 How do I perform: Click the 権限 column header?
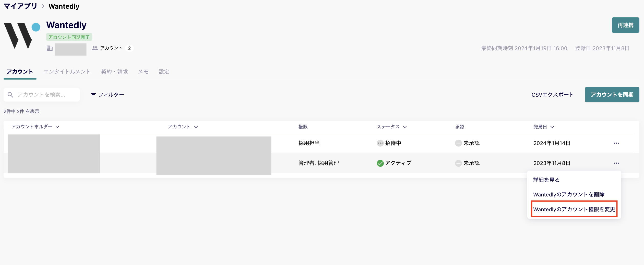(x=303, y=127)
